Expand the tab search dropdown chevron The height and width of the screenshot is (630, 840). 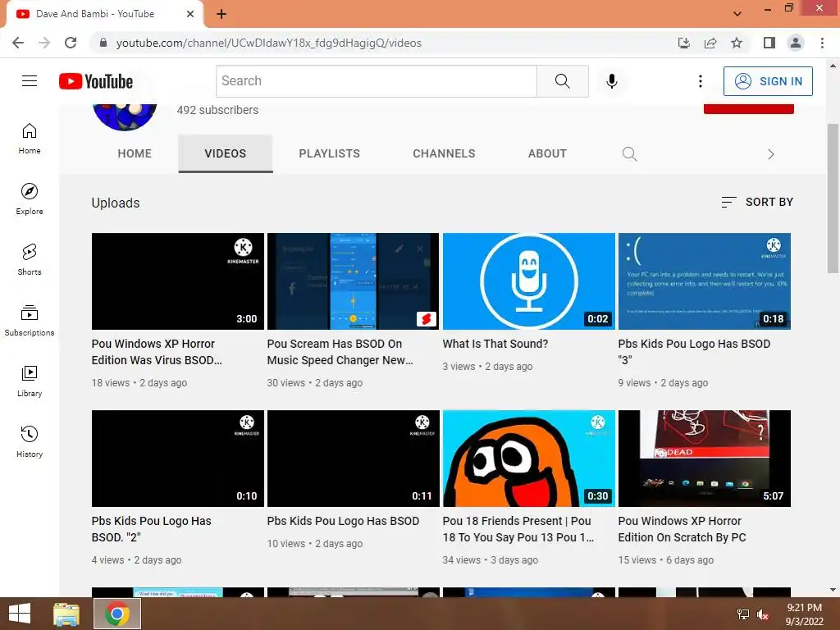pos(737,14)
